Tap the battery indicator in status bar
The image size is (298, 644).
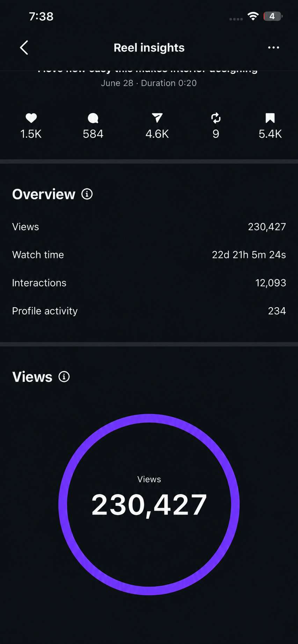pos(273,16)
